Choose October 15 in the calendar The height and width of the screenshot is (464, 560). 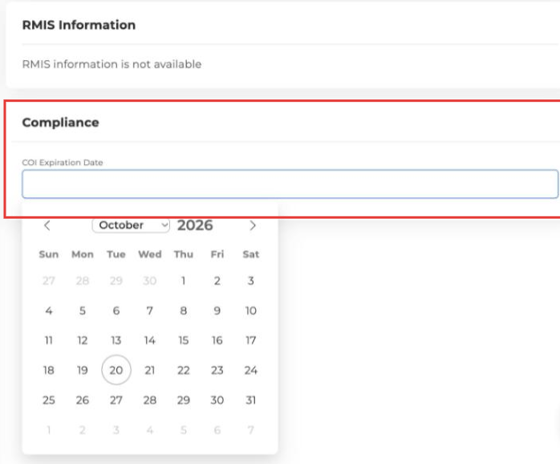tap(184, 340)
